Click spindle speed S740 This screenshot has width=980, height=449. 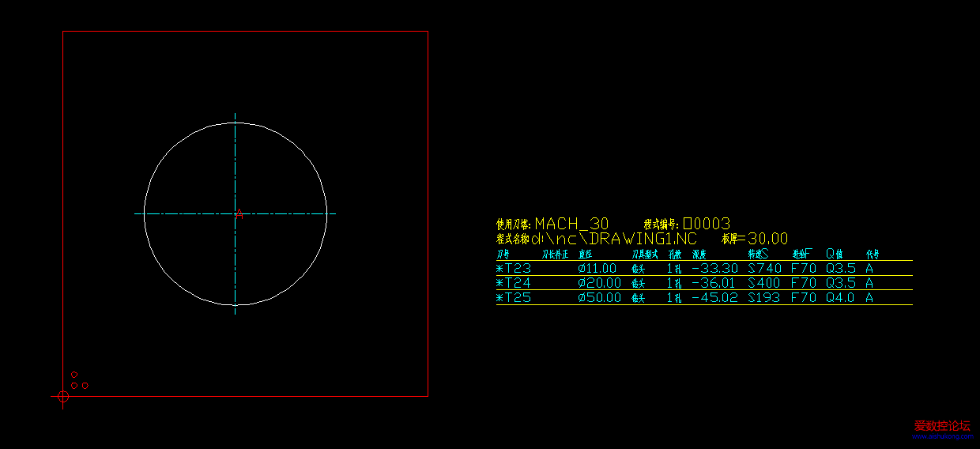765,269
